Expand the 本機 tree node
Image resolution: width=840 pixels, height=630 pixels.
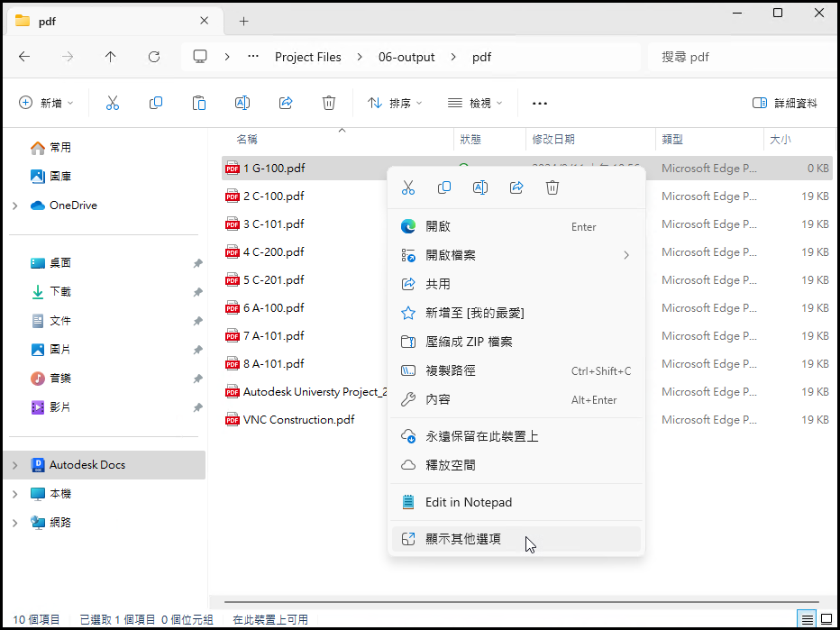pyautogui.click(x=15, y=494)
